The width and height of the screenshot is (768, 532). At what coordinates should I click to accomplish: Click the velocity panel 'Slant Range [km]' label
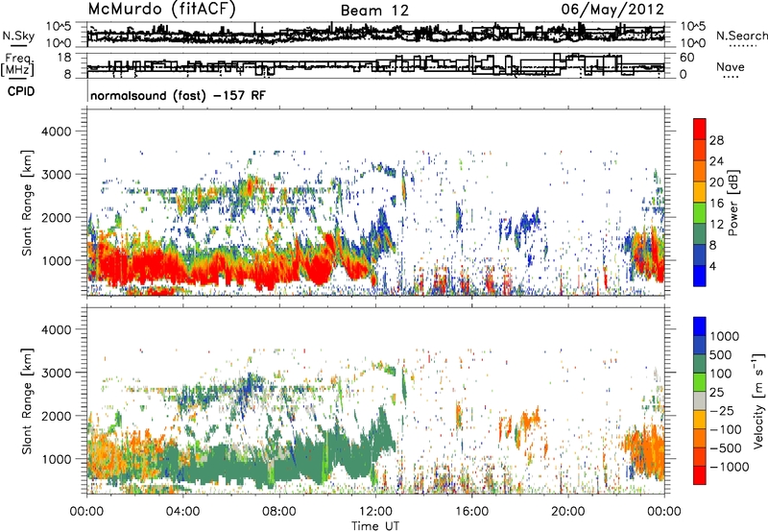click(27, 400)
